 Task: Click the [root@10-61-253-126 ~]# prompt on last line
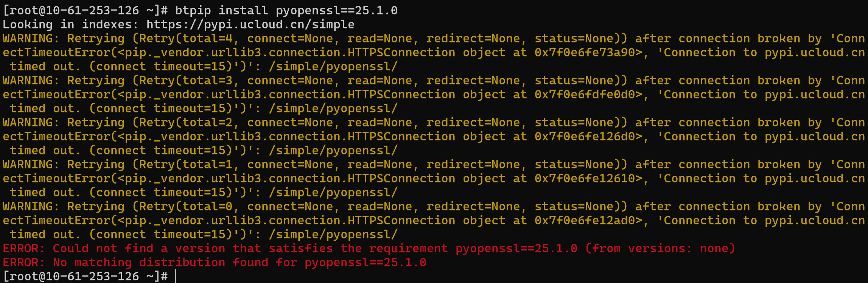coord(85,276)
